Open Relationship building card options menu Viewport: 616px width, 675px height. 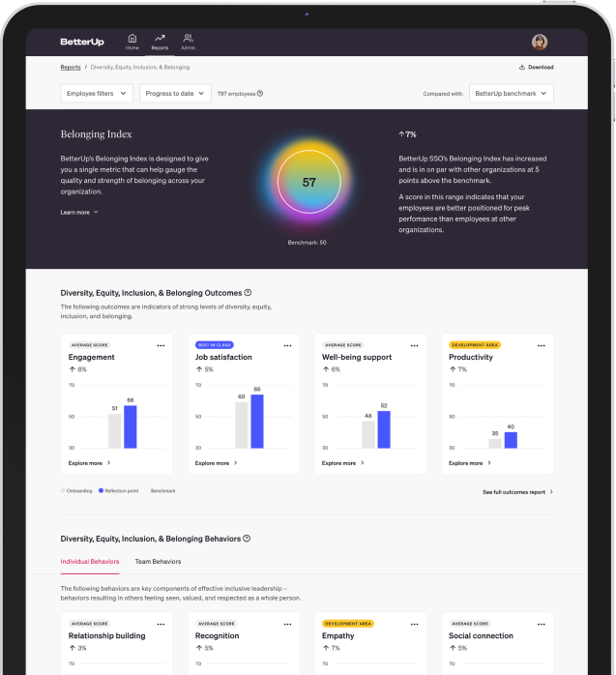click(161, 624)
